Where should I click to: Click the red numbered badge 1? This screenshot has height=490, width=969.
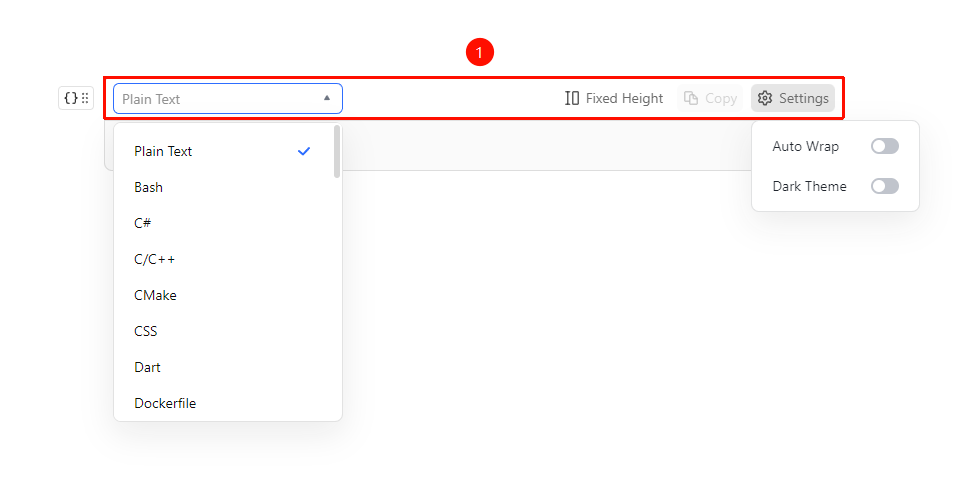[480, 53]
